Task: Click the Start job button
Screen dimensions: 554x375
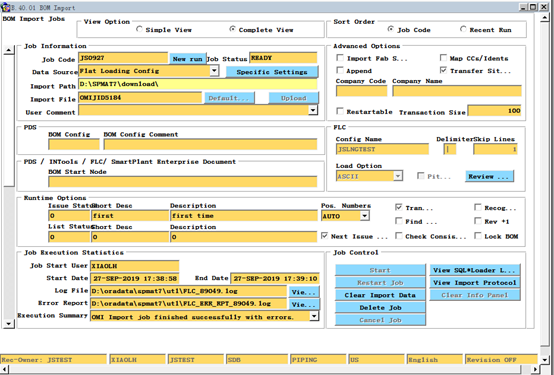Action: coord(380,270)
